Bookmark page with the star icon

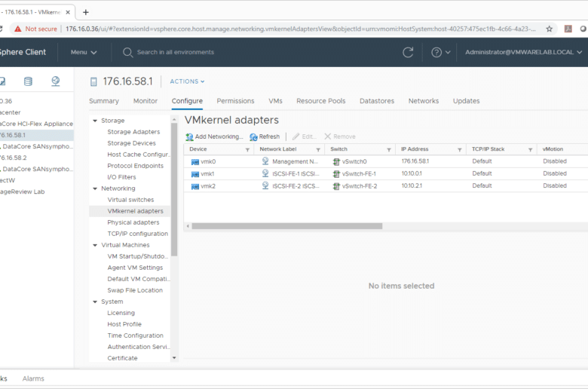549,29
